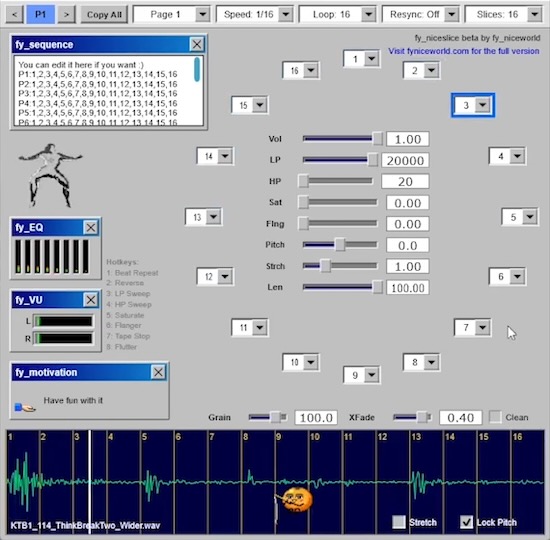This screenshot has width=550, height=540.
Task: Click the pumpkin face icon on waveform
Action: tap(297, 500)
